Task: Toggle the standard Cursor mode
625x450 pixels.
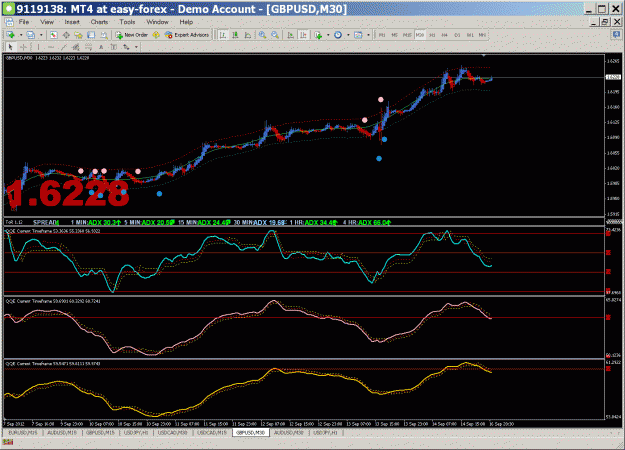Action: (11, 47)
